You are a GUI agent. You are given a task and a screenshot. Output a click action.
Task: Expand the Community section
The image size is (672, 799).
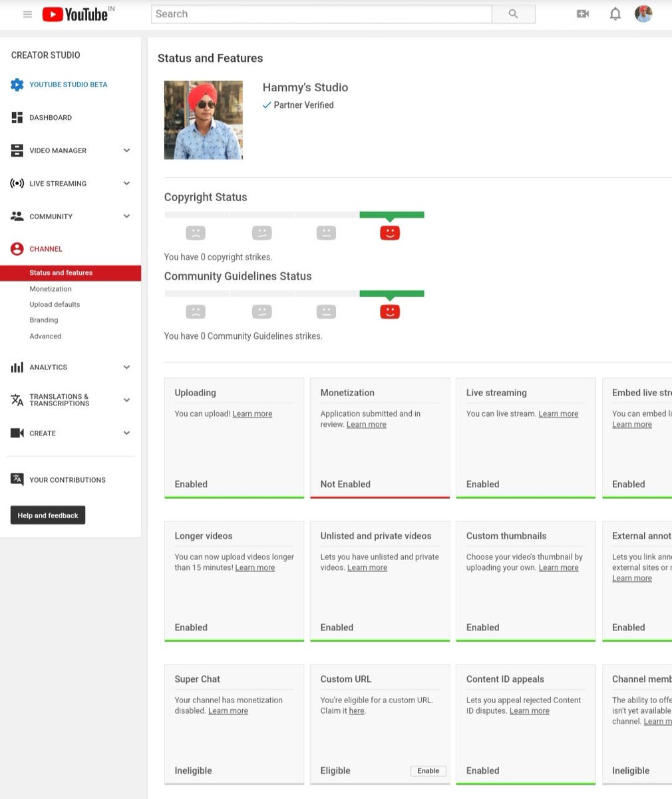pos(126,216)
